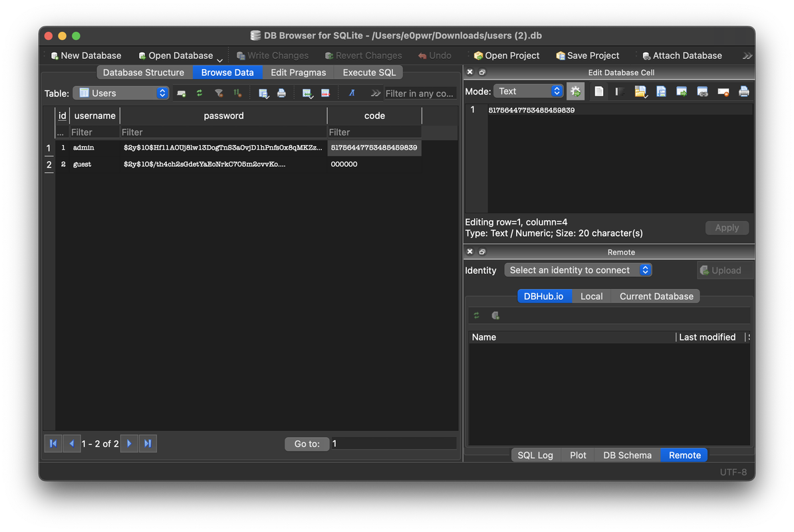
Task: Go to the first record page
Action: (53, 444)
